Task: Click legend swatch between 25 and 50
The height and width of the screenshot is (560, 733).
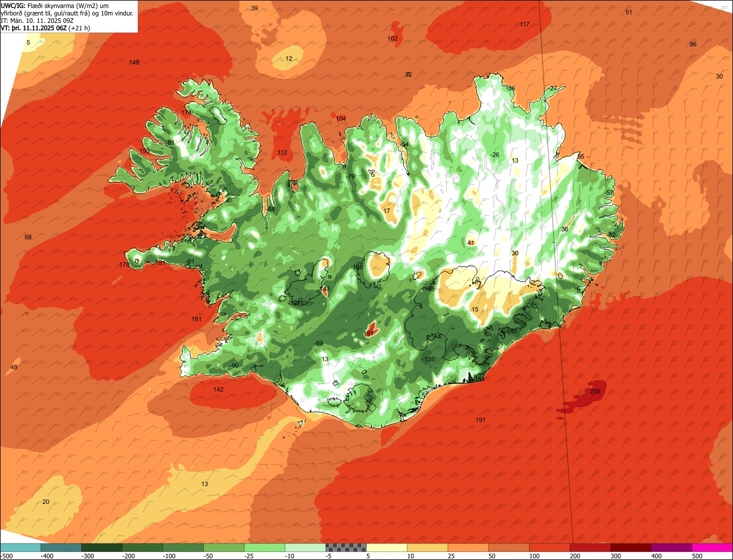Action: click(468, 547)
